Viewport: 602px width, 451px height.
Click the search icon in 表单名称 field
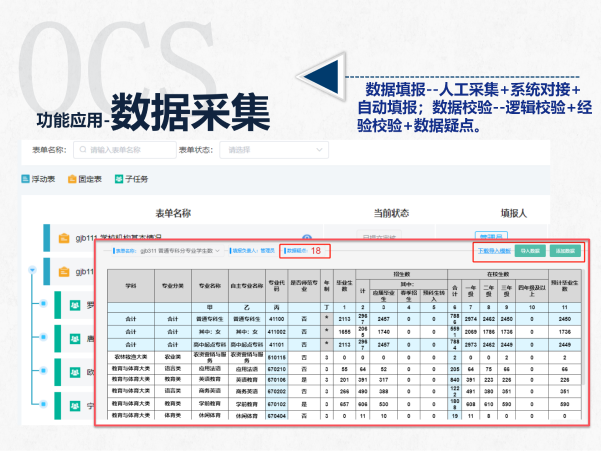[x=81, y=151]
